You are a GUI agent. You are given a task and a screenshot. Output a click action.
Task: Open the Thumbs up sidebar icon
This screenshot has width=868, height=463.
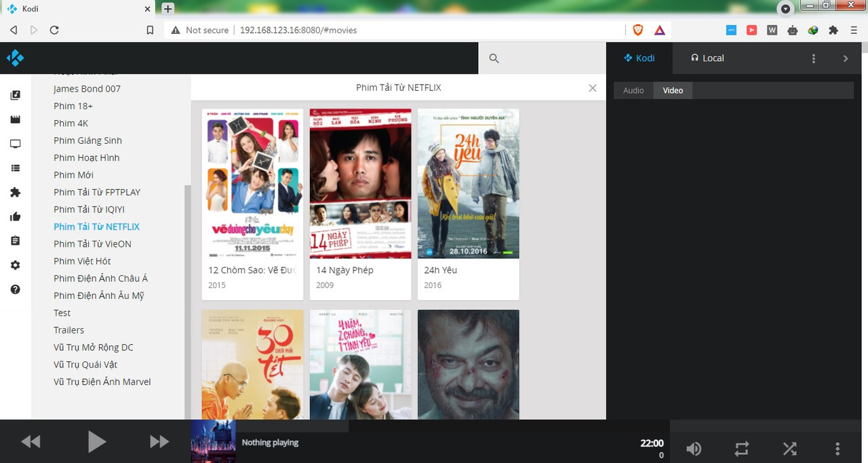[15, 217]
